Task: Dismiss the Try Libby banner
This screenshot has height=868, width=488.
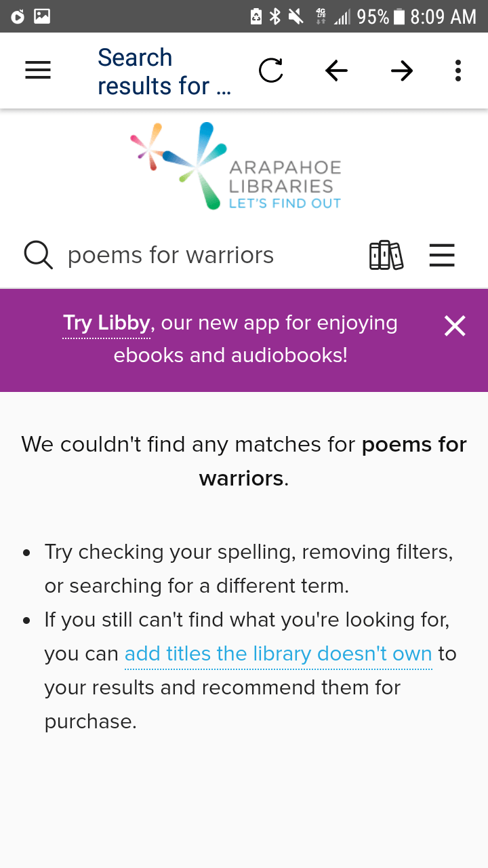Action: coord(455,326)
